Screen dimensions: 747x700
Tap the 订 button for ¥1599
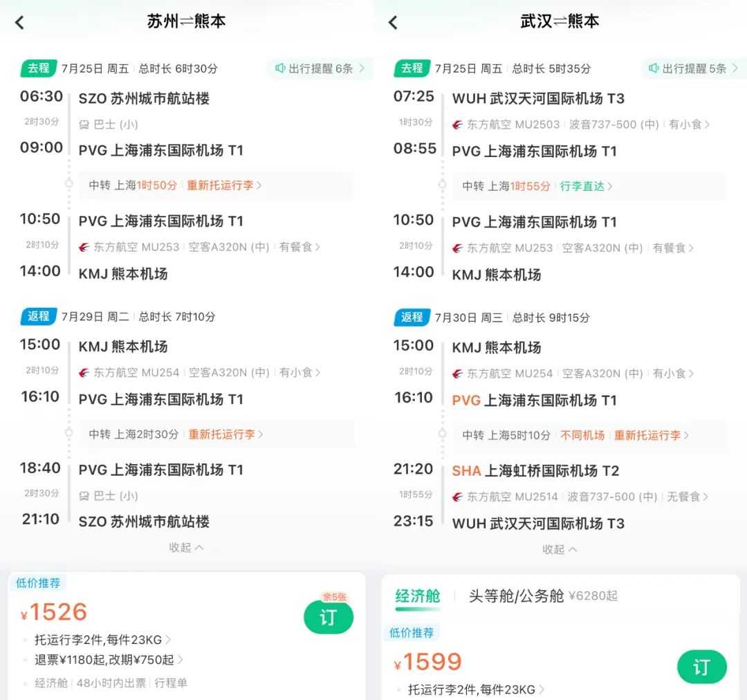[702, 667]
